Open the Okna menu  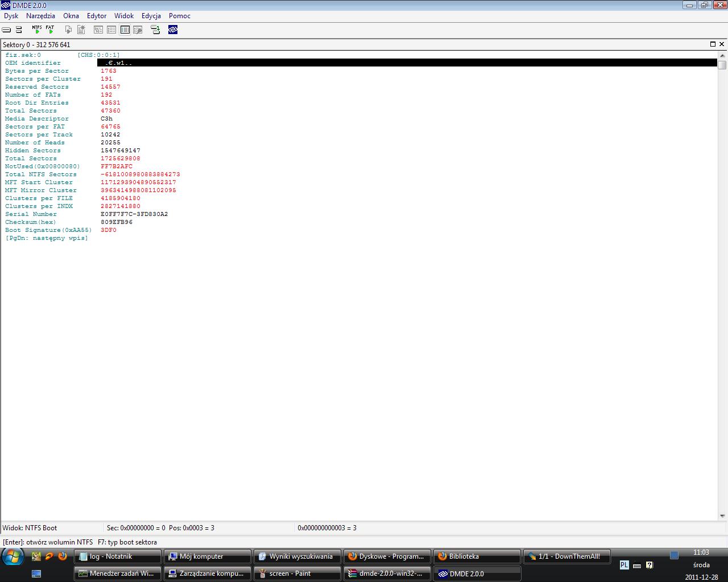pyautogui.click(x=71, y=16)
